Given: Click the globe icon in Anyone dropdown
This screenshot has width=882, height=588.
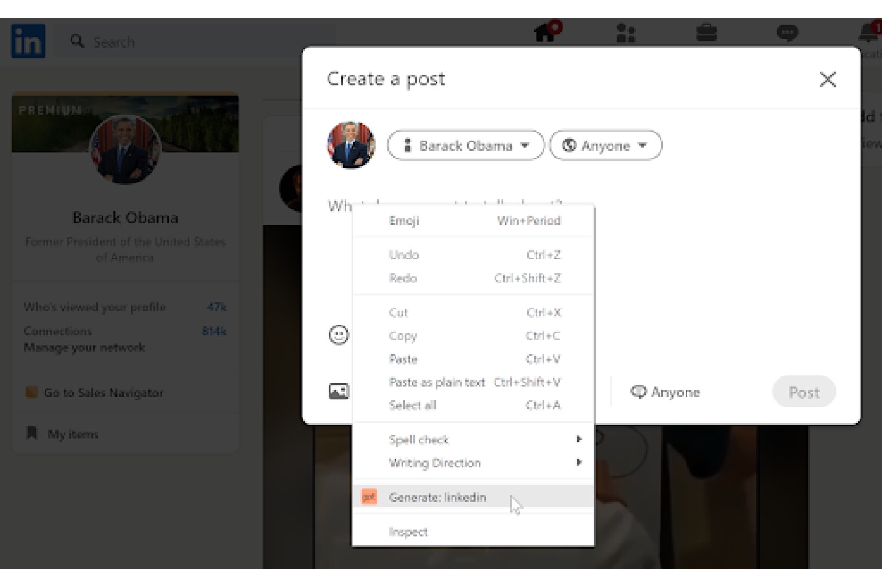Looking at the screenshot, I should click(x=569, y=145).
